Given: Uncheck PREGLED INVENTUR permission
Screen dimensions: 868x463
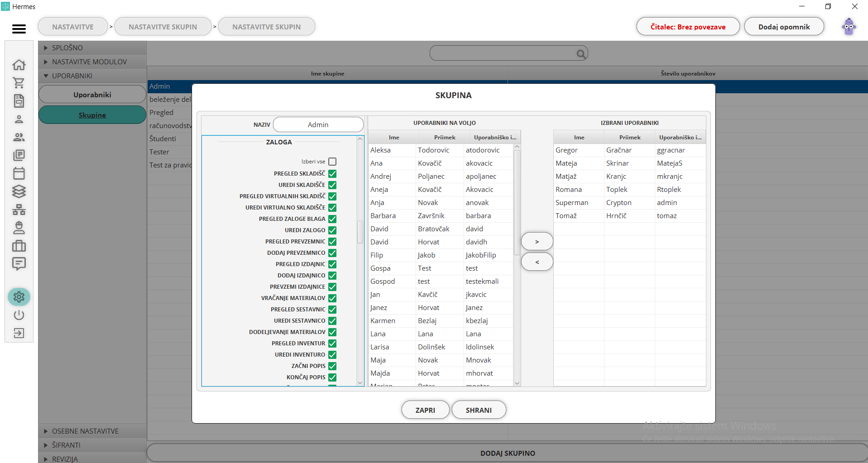Looking at the screenshot, I should tap(332, 344).
